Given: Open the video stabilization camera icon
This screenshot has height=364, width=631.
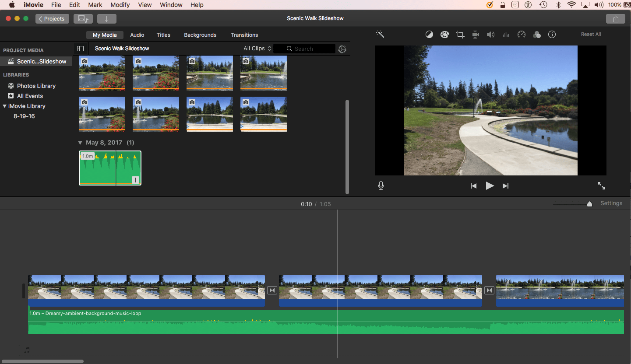Looking at the screenshot, I should click(476, 35).
